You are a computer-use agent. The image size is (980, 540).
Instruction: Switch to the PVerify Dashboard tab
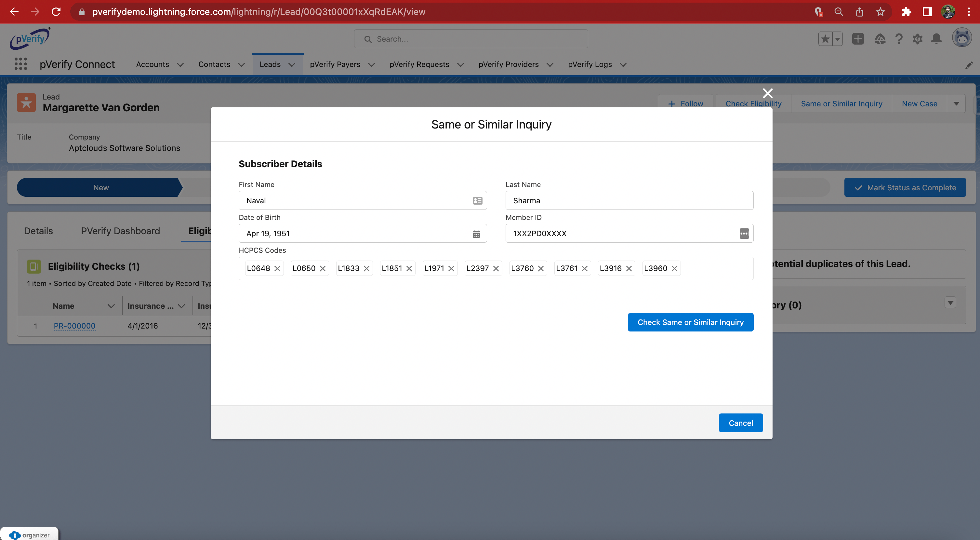(x=120, y=231)
